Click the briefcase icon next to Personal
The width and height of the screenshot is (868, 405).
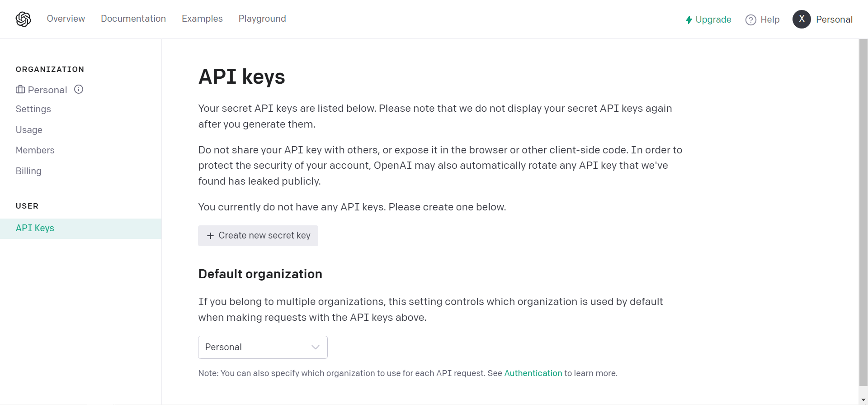coord(20,90)
